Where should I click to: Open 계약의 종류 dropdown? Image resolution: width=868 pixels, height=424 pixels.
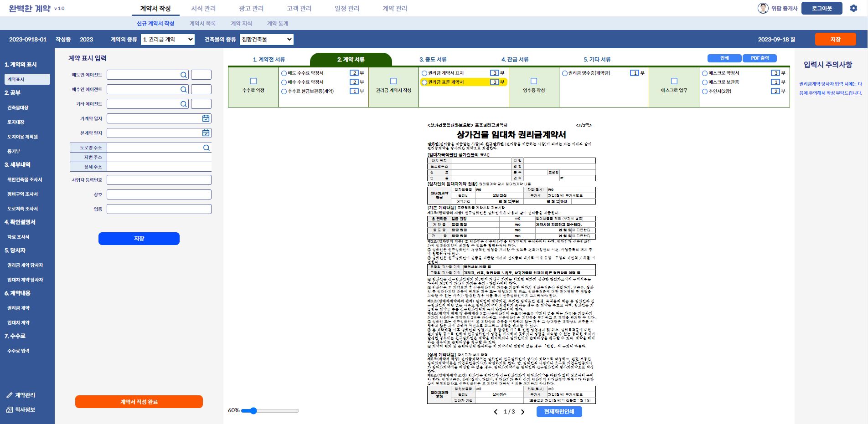(x=167, y=40)
